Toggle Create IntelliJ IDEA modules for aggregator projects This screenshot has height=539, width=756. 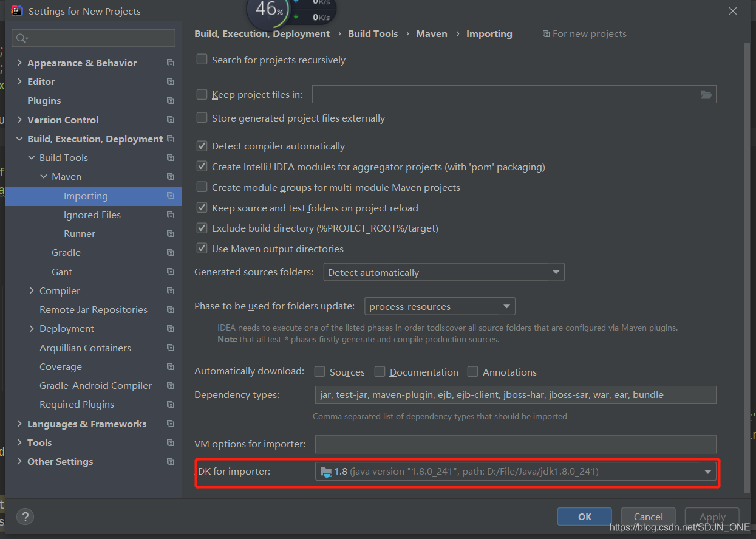202,167
